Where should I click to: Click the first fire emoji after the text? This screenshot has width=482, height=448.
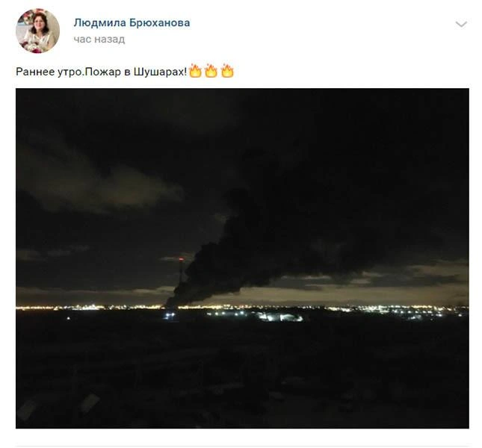(195, 71)
